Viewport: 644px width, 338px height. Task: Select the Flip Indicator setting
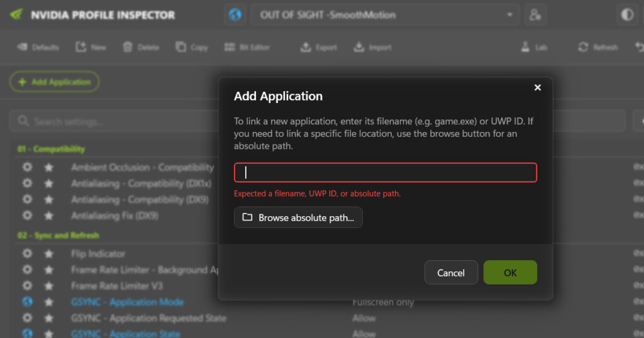click(98, 254)
